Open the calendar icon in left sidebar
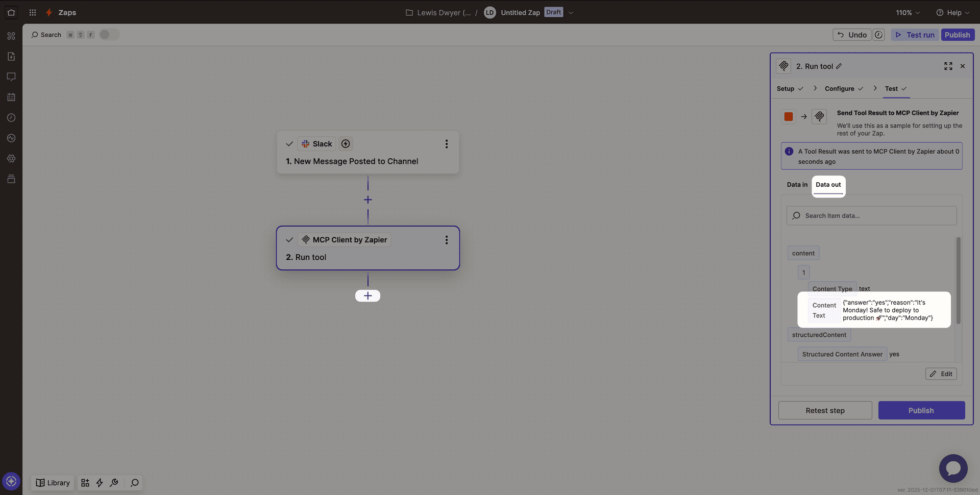Viewport: 980px width, 495px height. click(11, 97)
